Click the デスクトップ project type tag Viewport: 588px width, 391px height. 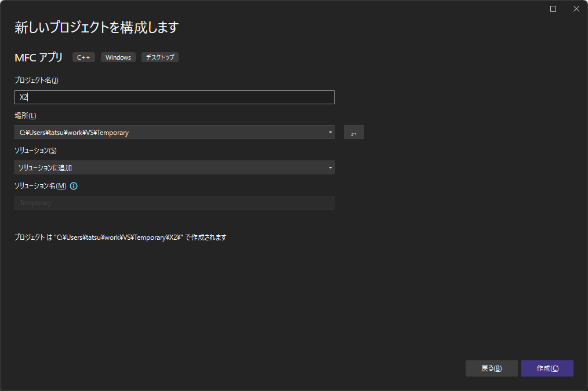(159, 57)
